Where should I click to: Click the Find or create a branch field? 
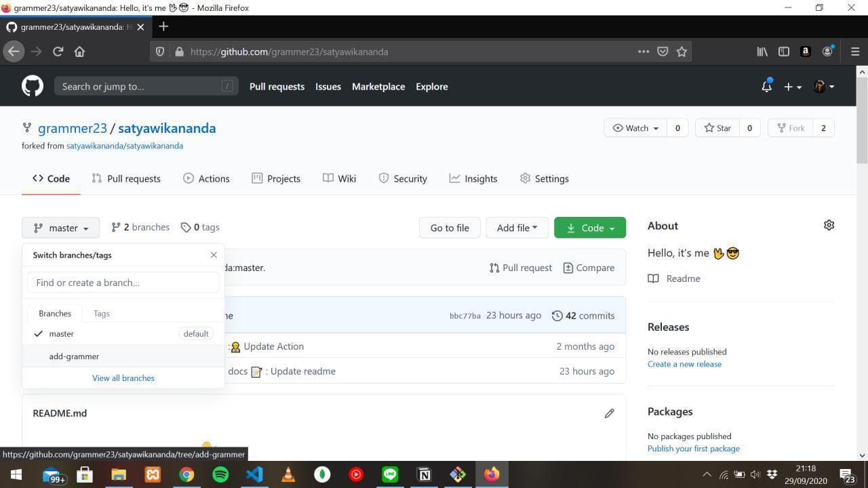tap(123, 283)
